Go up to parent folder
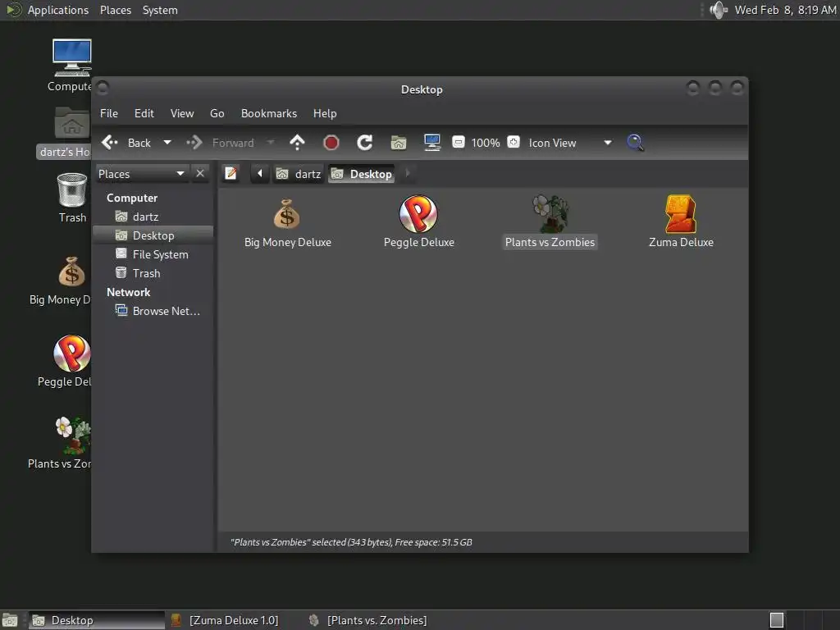840x630 pixels. (297, 143)
